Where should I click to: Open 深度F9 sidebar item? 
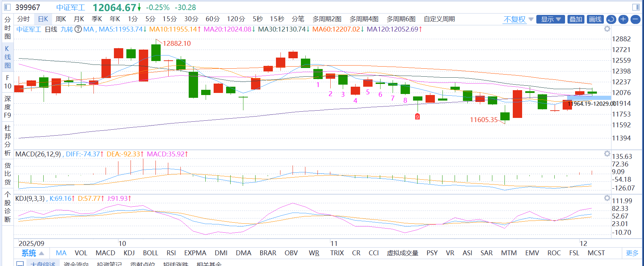[8, 107]
